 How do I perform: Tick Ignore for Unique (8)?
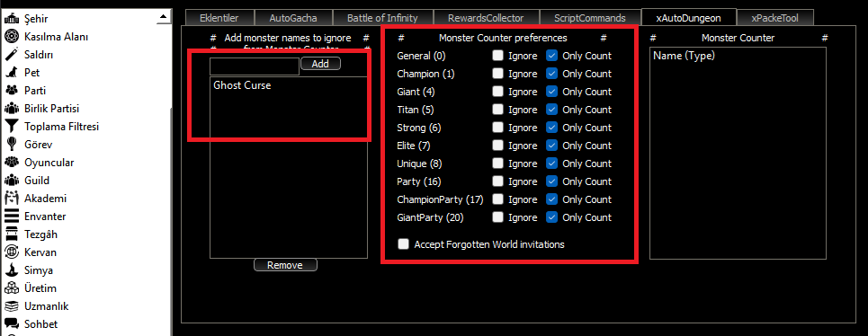[498, 164]
